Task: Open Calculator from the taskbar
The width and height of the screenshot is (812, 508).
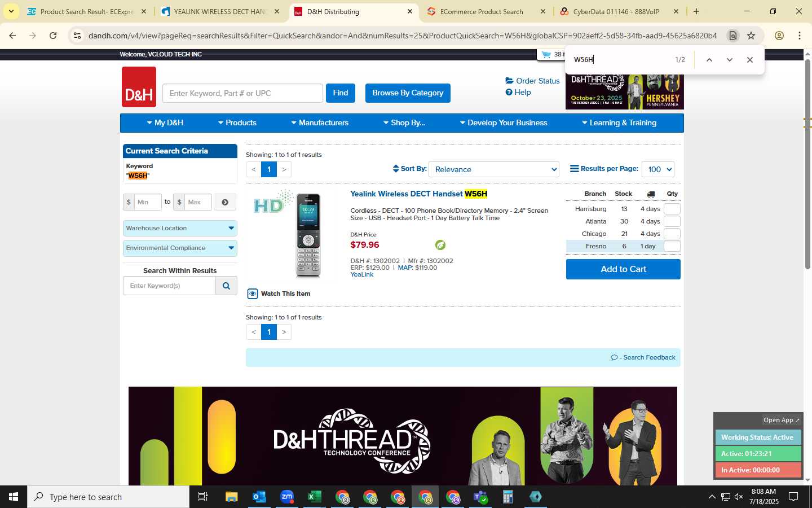Action: (x=508, y=497)
